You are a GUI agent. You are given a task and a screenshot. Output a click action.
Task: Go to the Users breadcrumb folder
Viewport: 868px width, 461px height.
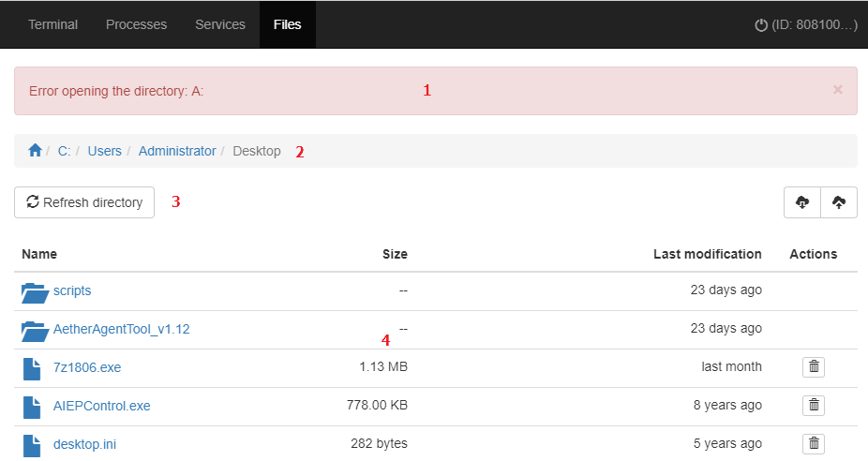coord(105,151)
